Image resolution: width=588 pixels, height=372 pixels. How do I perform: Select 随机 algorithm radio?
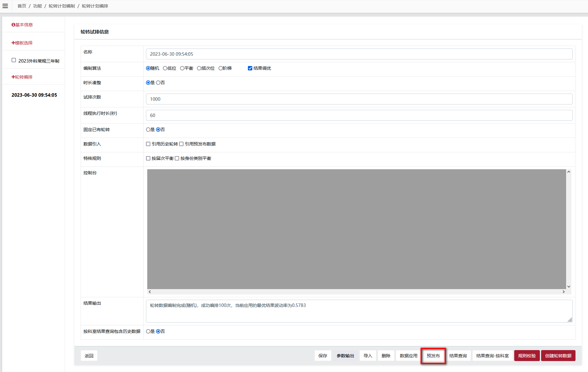pyautogui.click(x=148, y=68)
